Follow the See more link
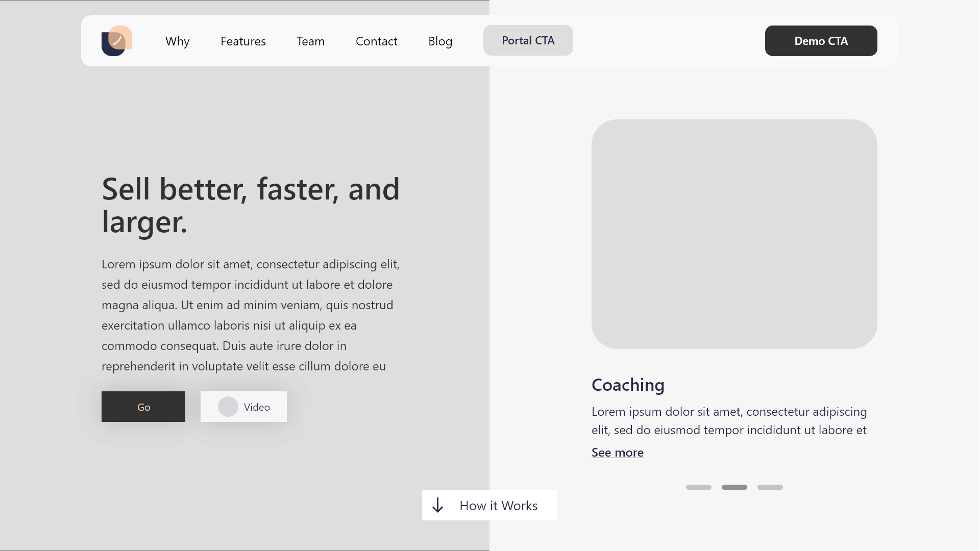980x551 pixels. click(617, 453)
